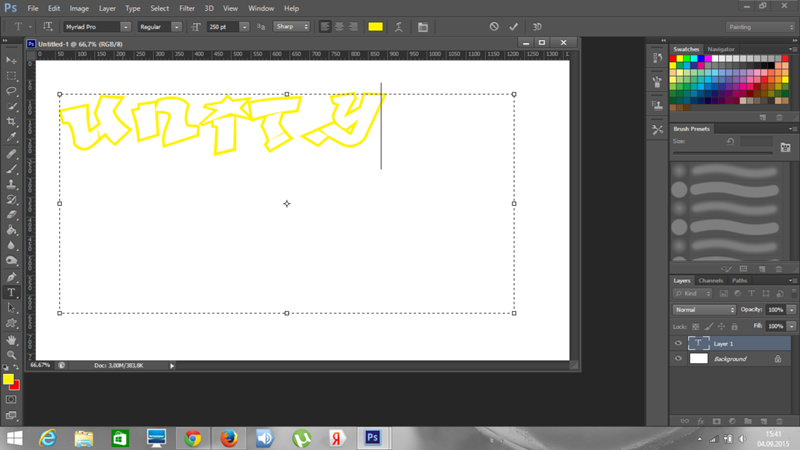800x450 pixels.
Task: Open Google Chrome from taskbar
Action: (193, 438)
